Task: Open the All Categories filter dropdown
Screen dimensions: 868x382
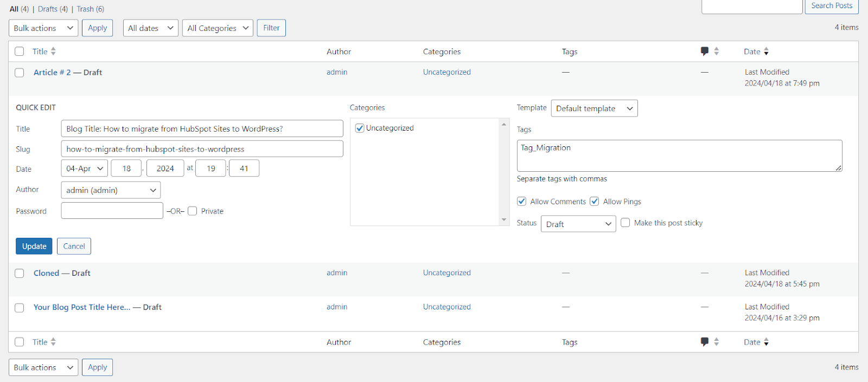Action: pyautogui.click(x=218, y=28)
